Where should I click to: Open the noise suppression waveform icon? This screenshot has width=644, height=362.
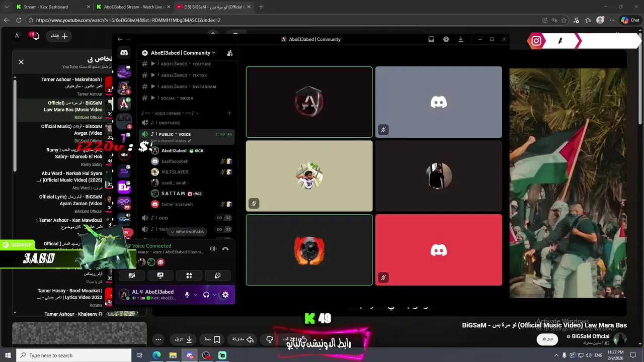(213, 249)
